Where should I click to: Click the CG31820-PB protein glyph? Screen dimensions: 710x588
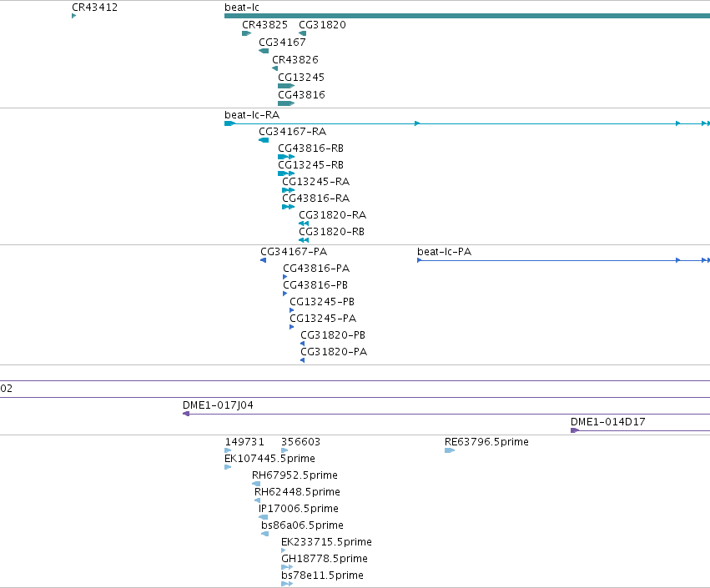tap(303, 344)
